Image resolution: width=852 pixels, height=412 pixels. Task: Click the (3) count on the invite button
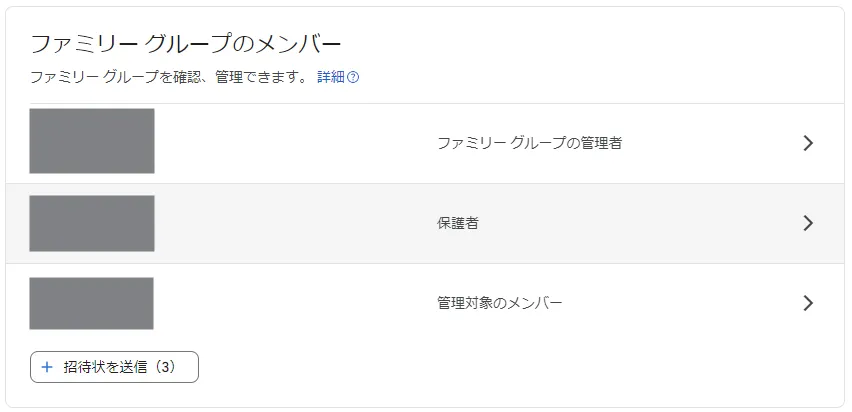coord(166,367)
